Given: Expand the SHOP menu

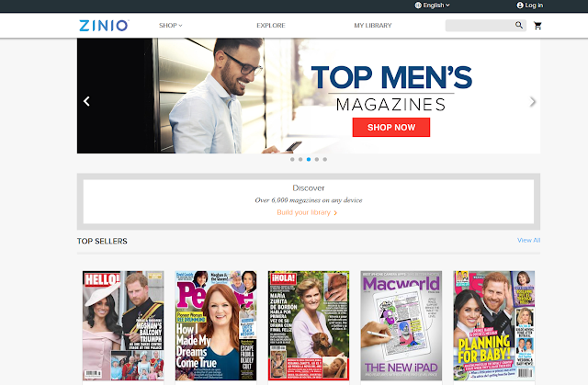Looking at the screenshot, I should (x=170, y=26).
